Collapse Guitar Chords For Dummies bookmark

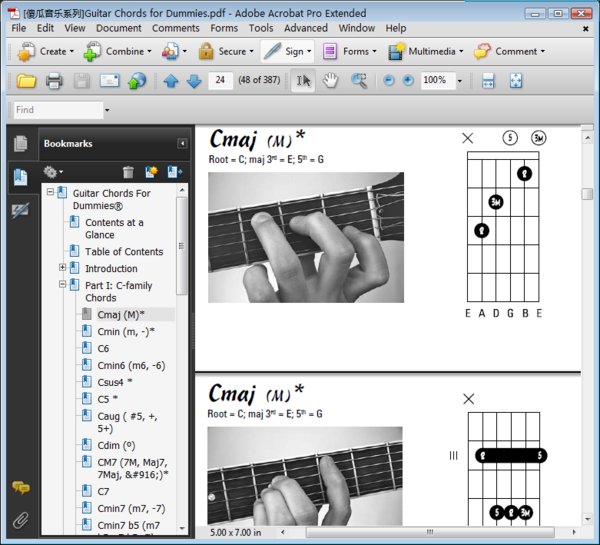[50, 191]
